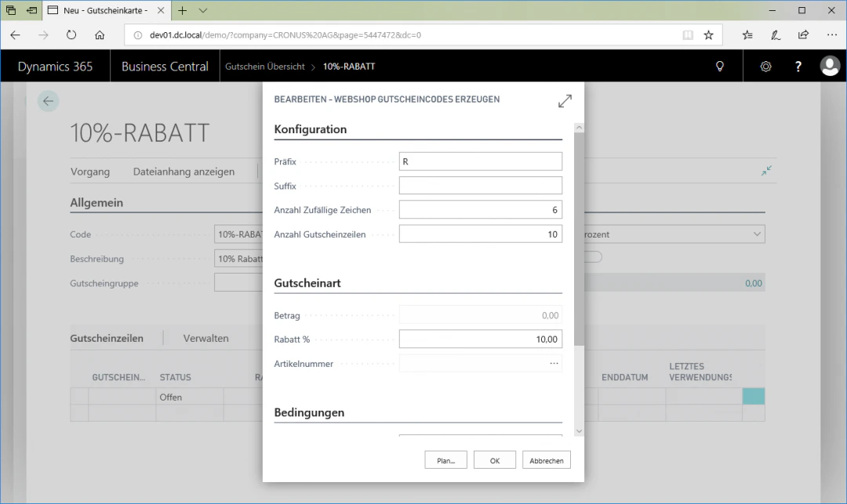This screenshot has height=504, width=847.
Task: Click the Gutscheingruppe field
Action: 238,283
